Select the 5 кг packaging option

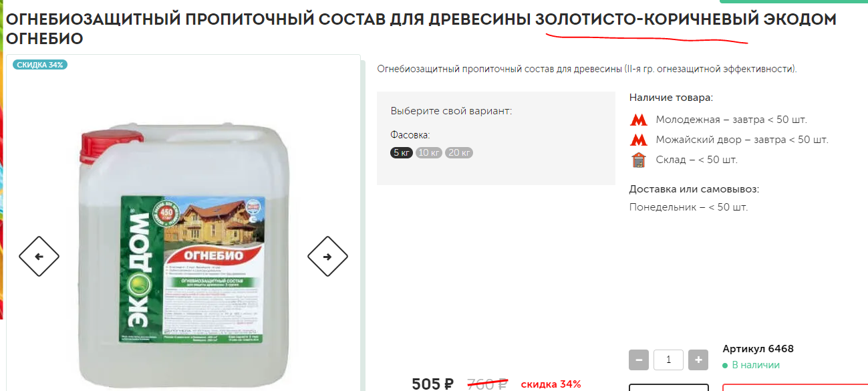pos(402,152)
